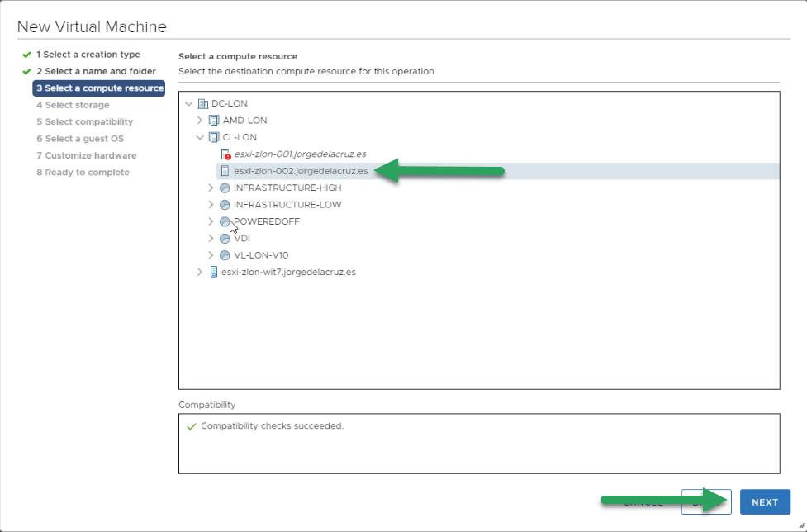Click the esxi-zlon-002 host icon
The image size is (807, 532).
coord(225,171)
